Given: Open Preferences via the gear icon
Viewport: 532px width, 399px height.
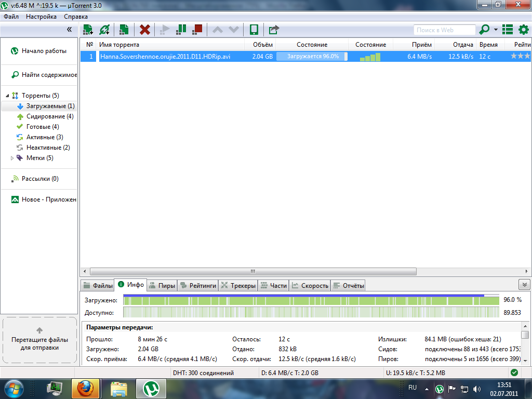Looking at the screenshot, I should point(524,30).
